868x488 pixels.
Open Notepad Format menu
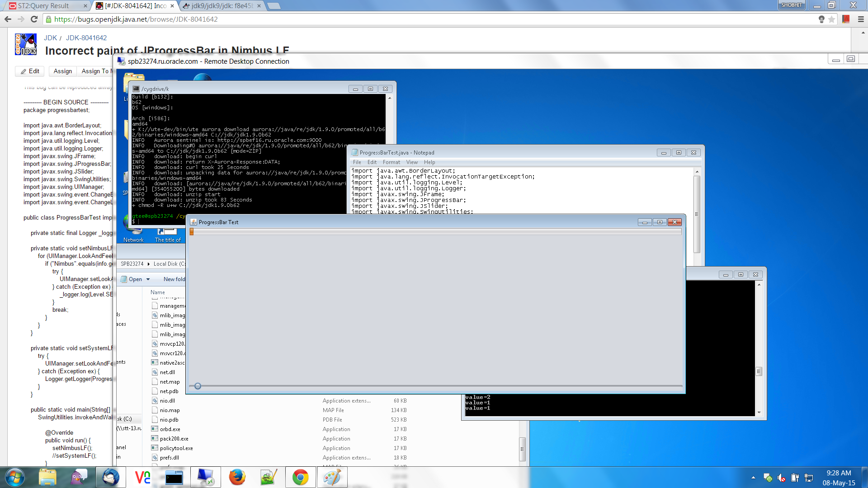(x=391, y=162)
